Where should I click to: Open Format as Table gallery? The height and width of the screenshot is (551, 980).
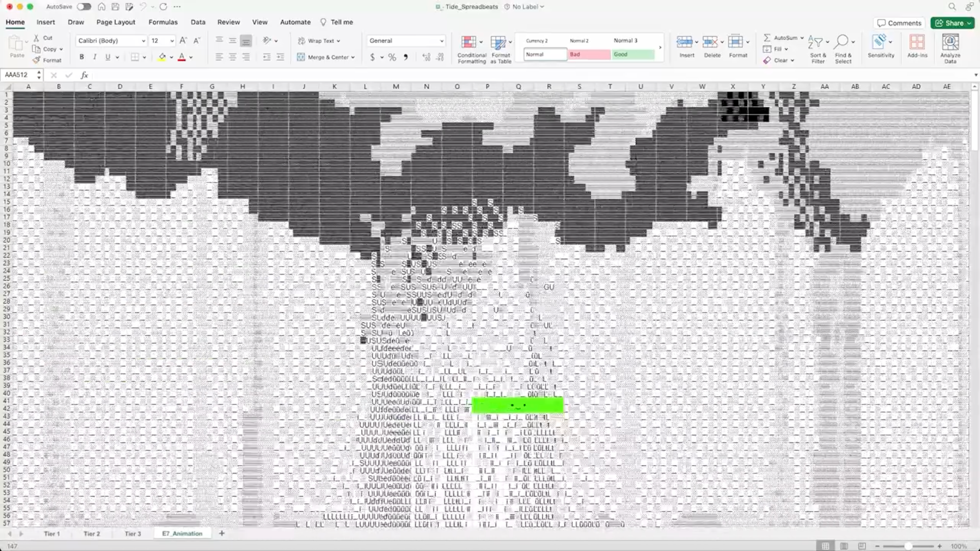tap(498, 42)
